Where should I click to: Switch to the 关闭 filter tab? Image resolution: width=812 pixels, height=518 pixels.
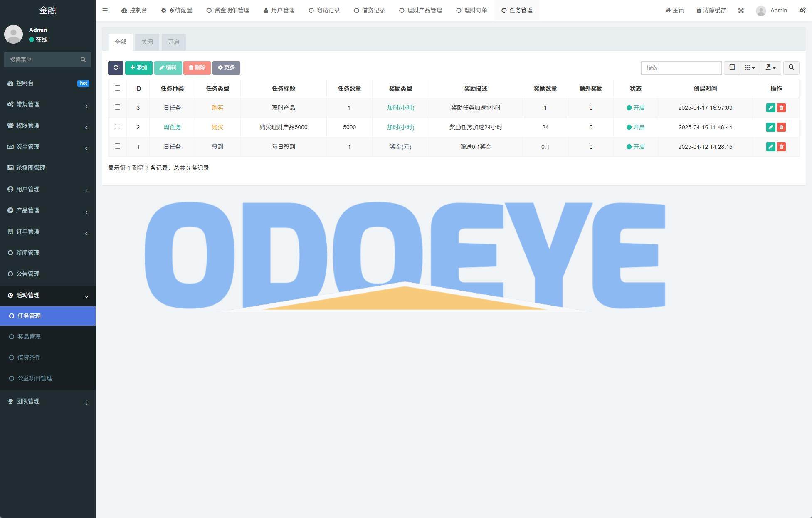(x=147, y=42)
